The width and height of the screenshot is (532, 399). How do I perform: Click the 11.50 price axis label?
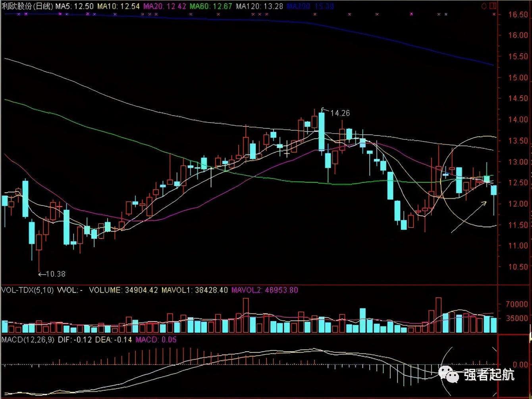point(518,225)
